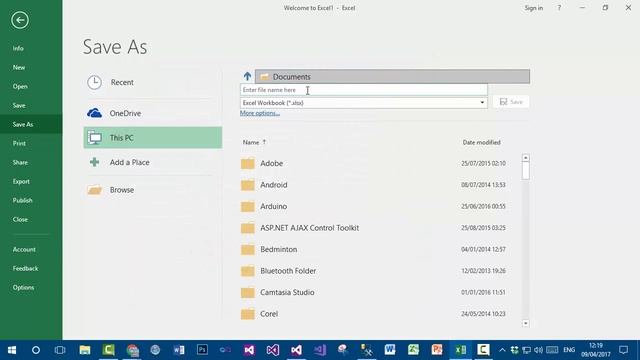Open the taskbar clock and date
This screenshot has width=640, height=360.
[x=596, y=350]
